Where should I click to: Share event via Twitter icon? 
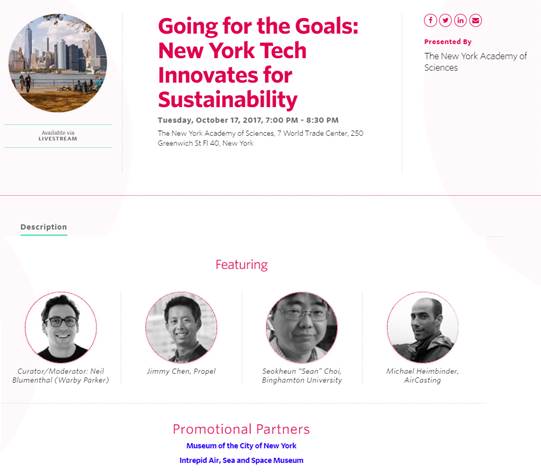coord(445,20)
